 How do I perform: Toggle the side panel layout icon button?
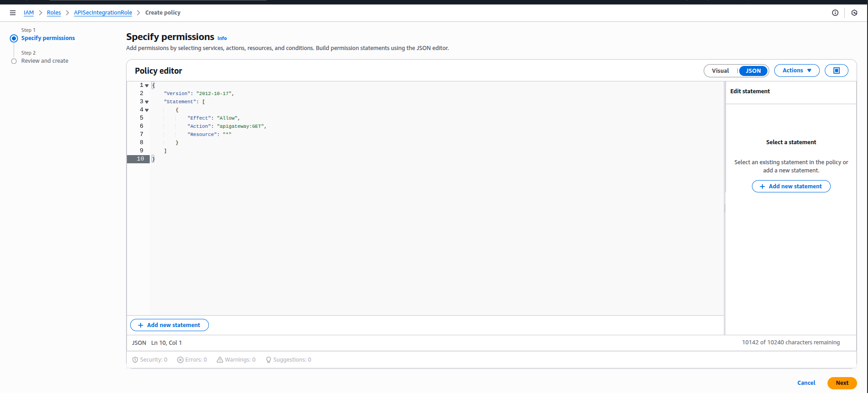pos(836,71)
